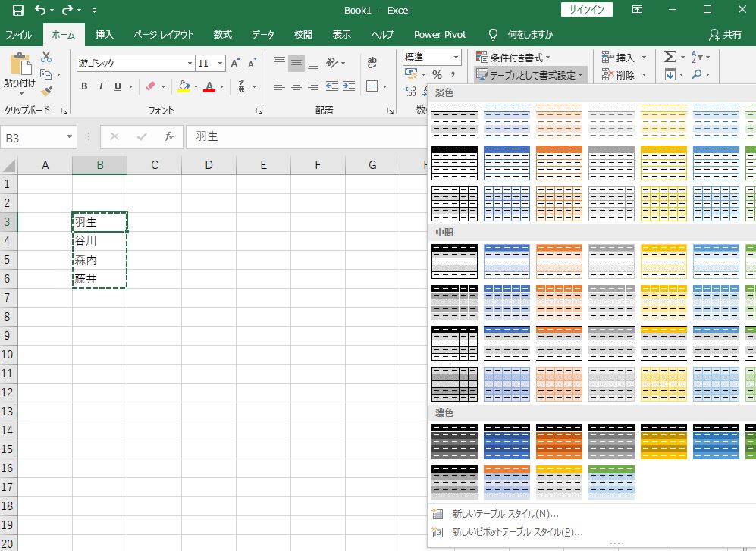
Task: Toggle top vertical alignment
Action: point(280,62)
